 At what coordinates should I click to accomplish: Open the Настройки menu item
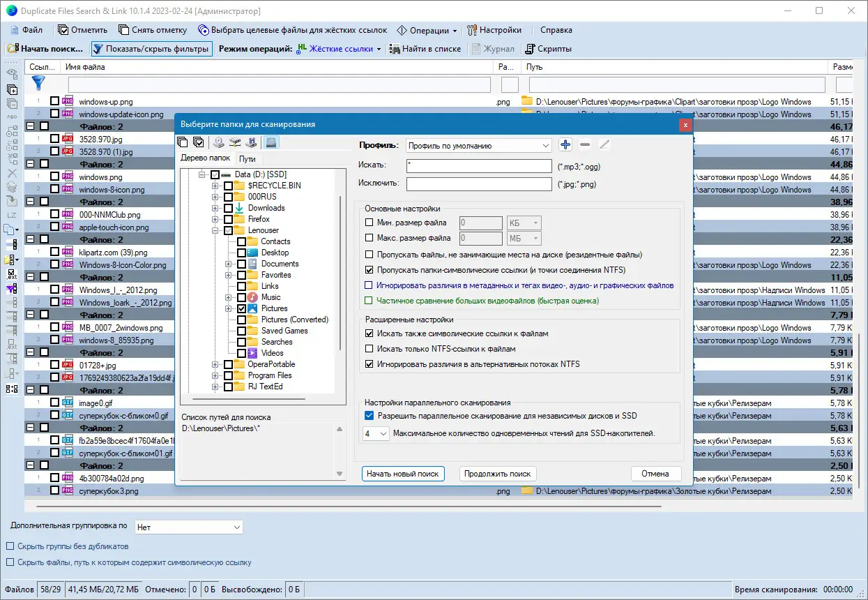pos(494,30)
